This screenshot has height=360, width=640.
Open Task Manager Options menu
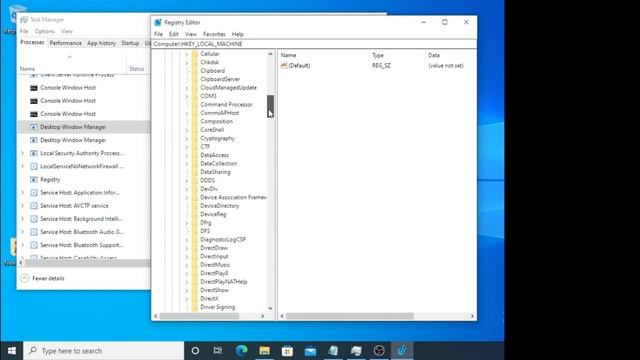click(44, 31)
